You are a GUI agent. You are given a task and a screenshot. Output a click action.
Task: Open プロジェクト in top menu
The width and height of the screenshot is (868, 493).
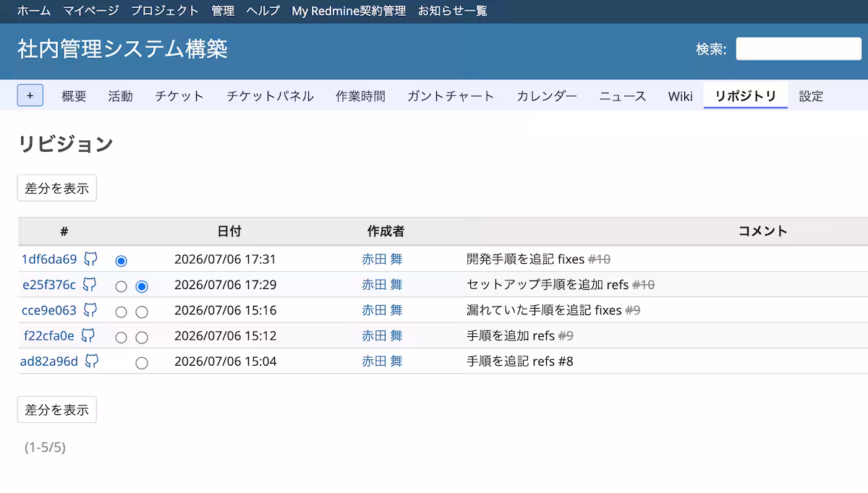(x=165, y=11)
